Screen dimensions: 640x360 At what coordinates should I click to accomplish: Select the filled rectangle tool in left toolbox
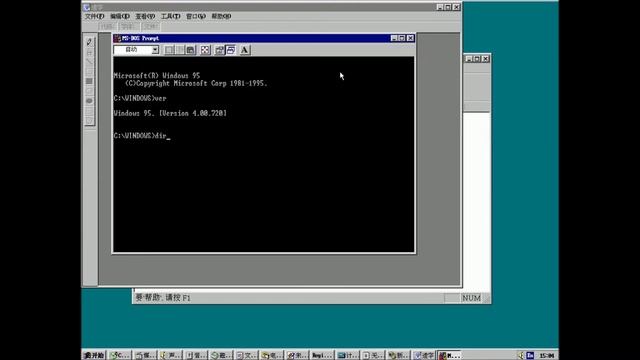(89, 81)
